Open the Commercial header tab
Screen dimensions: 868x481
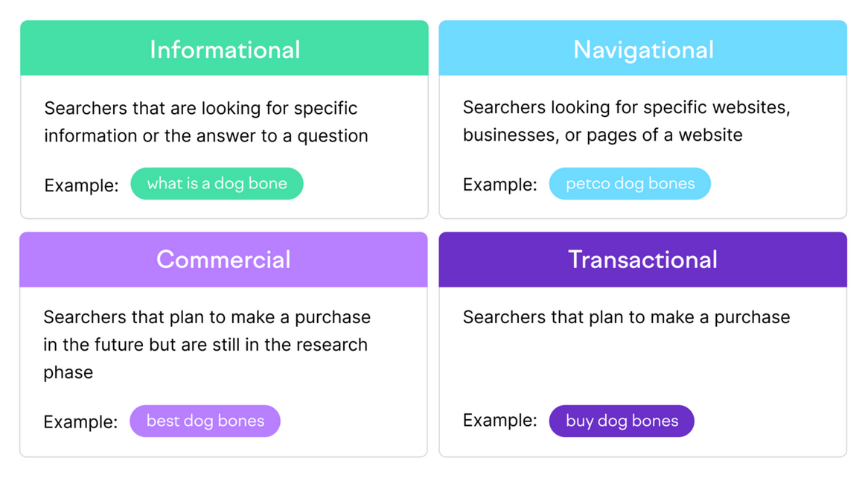[223, 259]
